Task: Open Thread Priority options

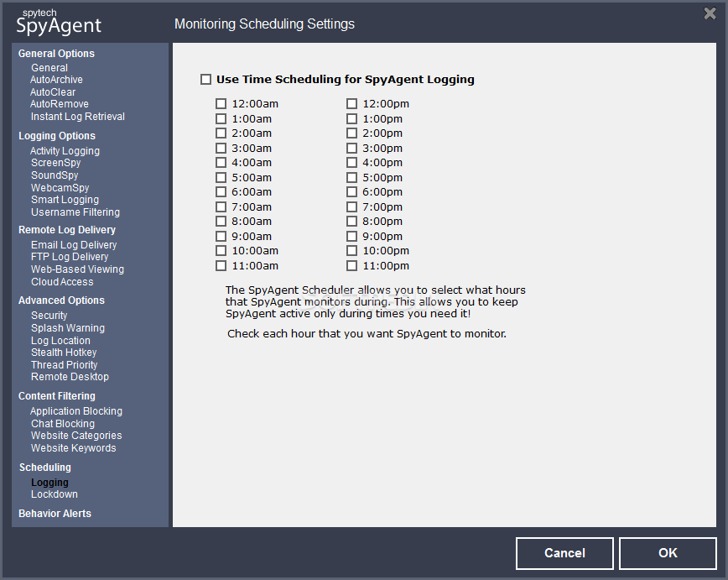Action: (64, 365)
